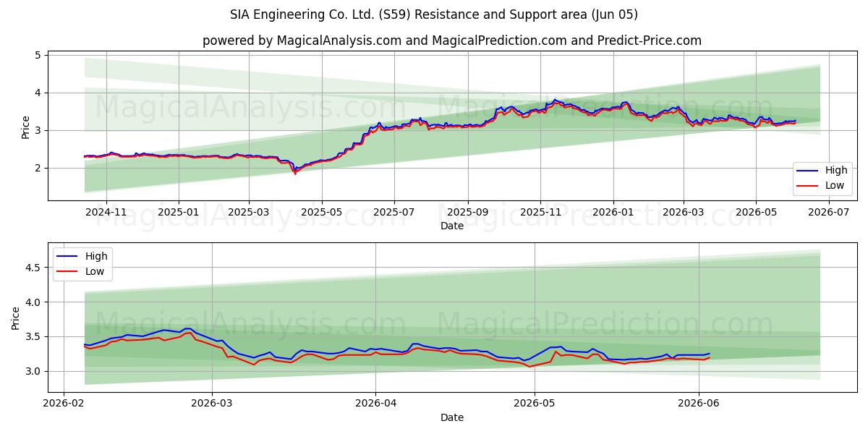
Task: Click the '2025-07' x-axis tick label
Action: (x=393, y=213)
